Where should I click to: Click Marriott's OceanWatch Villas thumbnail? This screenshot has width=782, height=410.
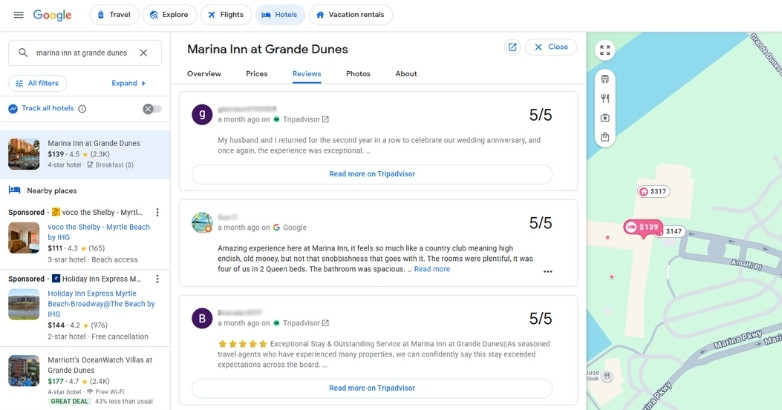[24, 371]
